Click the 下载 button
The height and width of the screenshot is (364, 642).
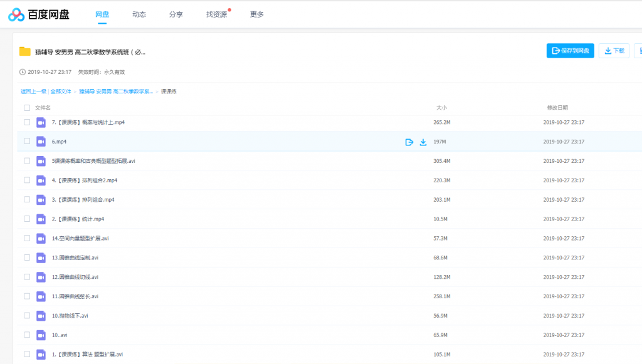click(614, 51)
